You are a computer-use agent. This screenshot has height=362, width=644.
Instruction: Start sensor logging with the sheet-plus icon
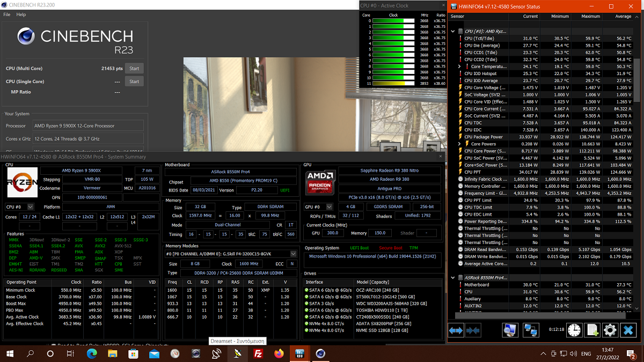pyautogui.click(x=592, y=330)
